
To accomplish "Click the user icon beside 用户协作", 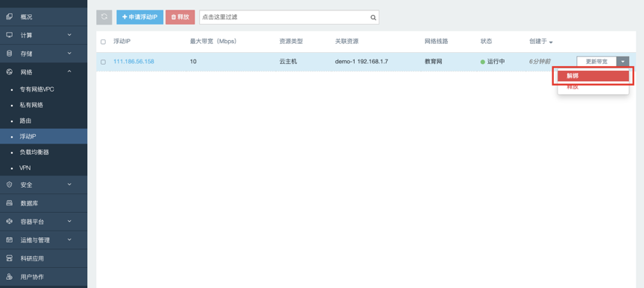I will [x=10, y=277].
